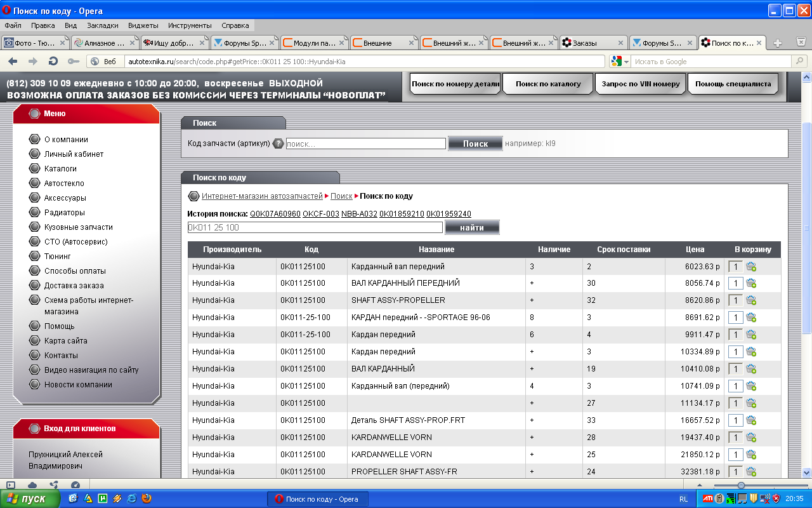This screenshot has height=508, width=812.
Task: Open the password wand key icon
Action: (74, 62)
